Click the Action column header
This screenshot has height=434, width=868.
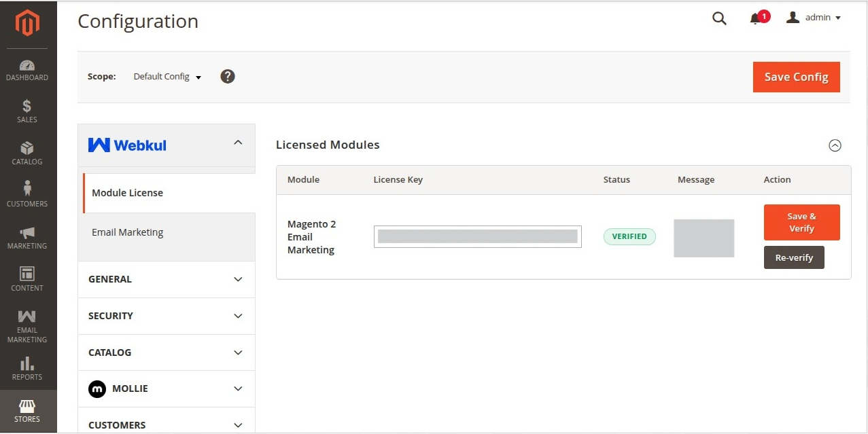[777, 180]
